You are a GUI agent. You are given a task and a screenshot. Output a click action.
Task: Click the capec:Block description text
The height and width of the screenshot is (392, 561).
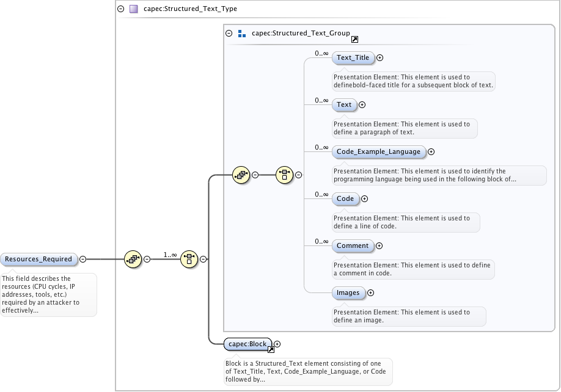point(308,371)
